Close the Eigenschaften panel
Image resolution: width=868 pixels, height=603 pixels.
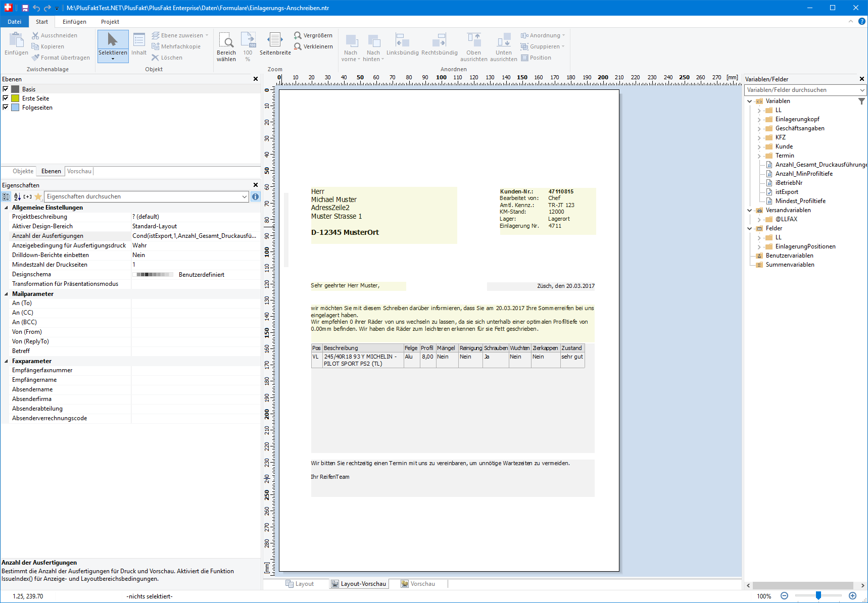(x=256, y=185)
